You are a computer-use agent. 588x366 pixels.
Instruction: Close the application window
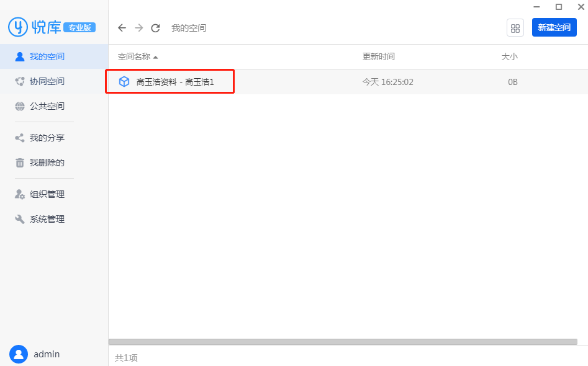pyautogui.click(x=581, y=7)
